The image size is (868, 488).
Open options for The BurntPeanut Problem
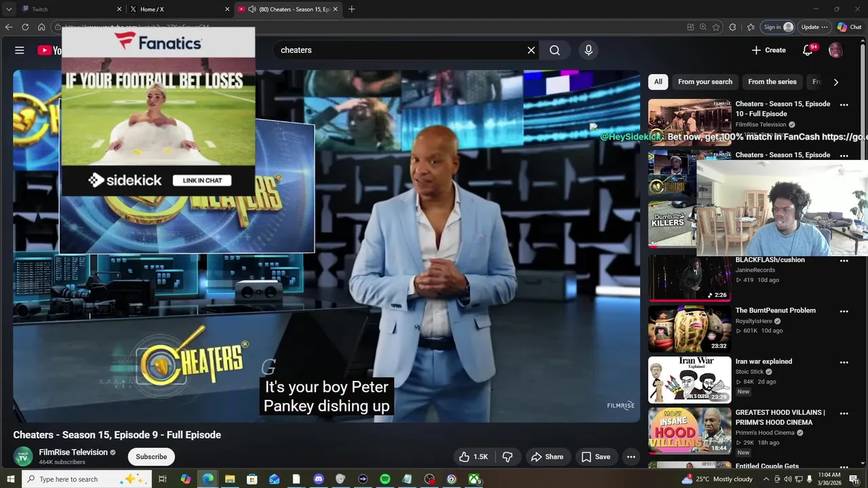[844, 312]
